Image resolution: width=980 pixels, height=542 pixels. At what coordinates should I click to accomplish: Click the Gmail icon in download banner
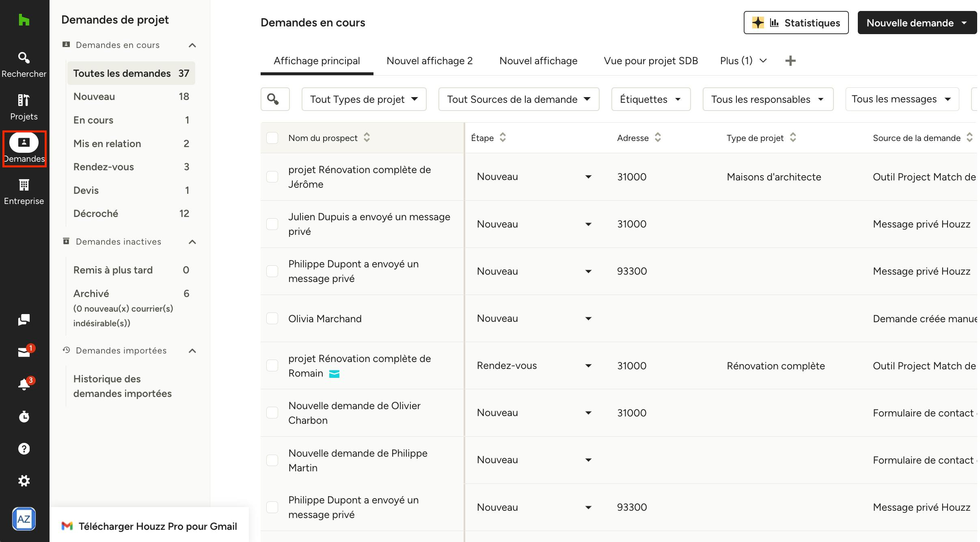coord(67,526)
